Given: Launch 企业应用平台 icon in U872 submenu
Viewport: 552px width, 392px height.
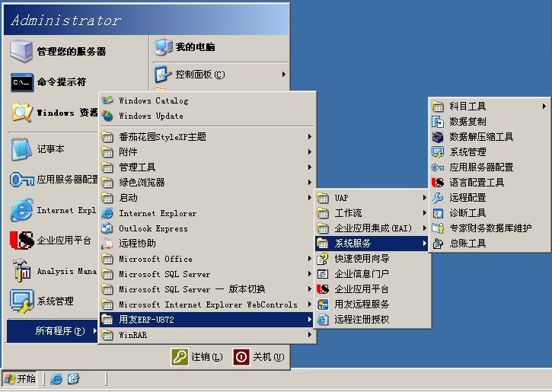Looking at the screenshot, I should [323, 289].
